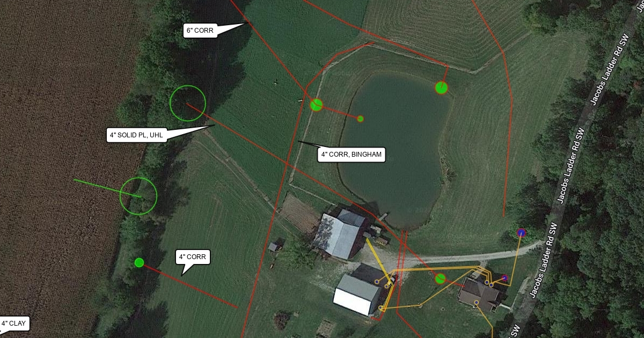This screenshot has height=338, width=644.
Task: Click the large hollow green circle above the UHL label
Action: [188, 103]
